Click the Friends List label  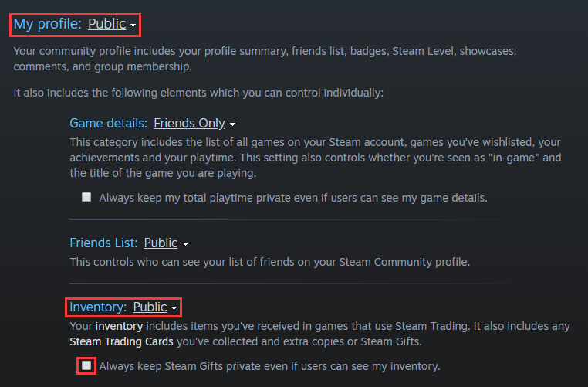point(103,243)
